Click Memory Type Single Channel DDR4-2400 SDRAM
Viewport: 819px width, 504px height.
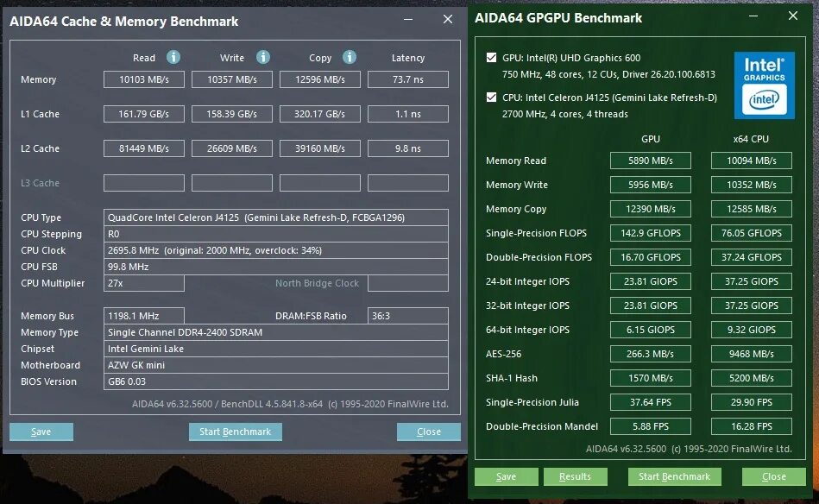[x=276, y=332]
